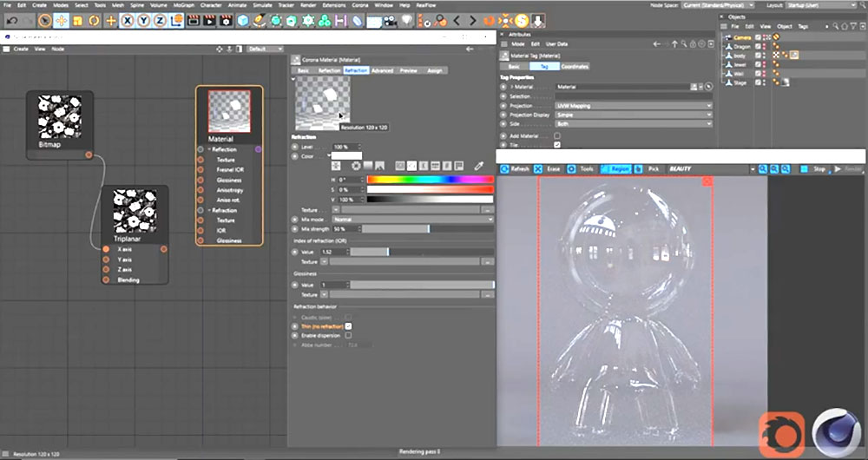Click the Undo arrow icon
Viewport: 868px width, 460px height.
[x=12, y=20]
